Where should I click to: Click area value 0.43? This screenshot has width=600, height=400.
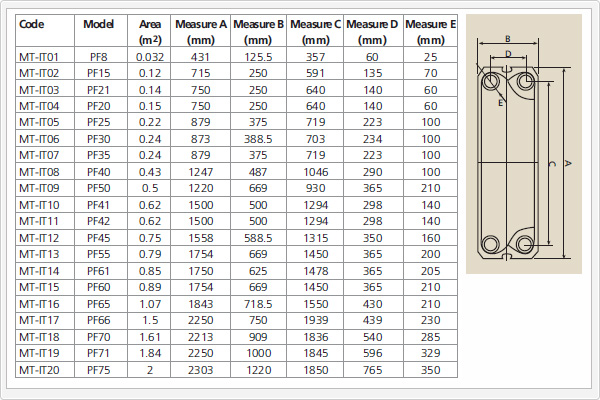[150, 172]
